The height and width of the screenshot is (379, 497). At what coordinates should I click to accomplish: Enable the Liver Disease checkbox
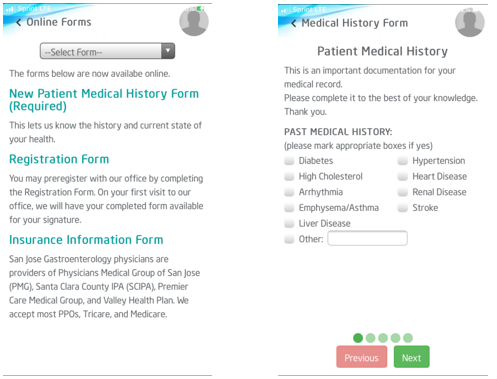(289, 223)
